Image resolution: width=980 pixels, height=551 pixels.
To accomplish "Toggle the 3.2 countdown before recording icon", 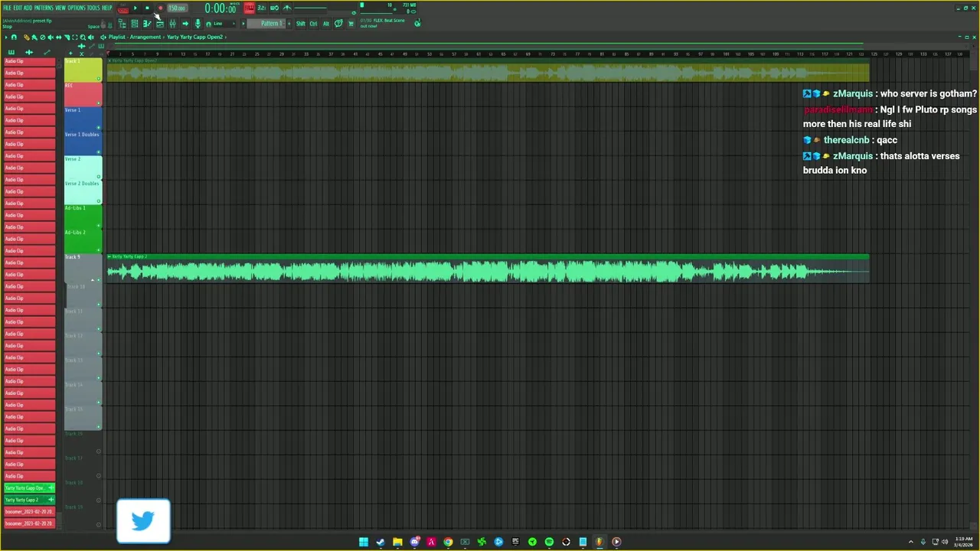I will pyautogui.click(x=262, y=8).
